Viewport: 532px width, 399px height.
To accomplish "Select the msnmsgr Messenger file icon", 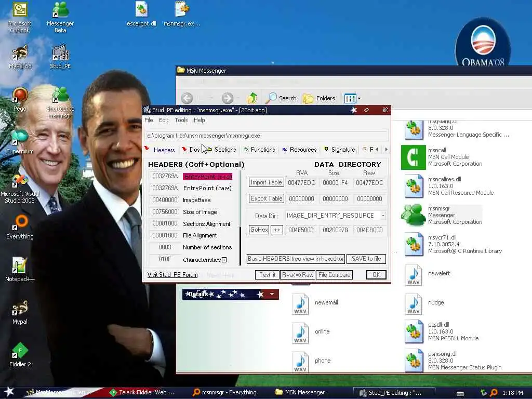I will click(413, 215).
